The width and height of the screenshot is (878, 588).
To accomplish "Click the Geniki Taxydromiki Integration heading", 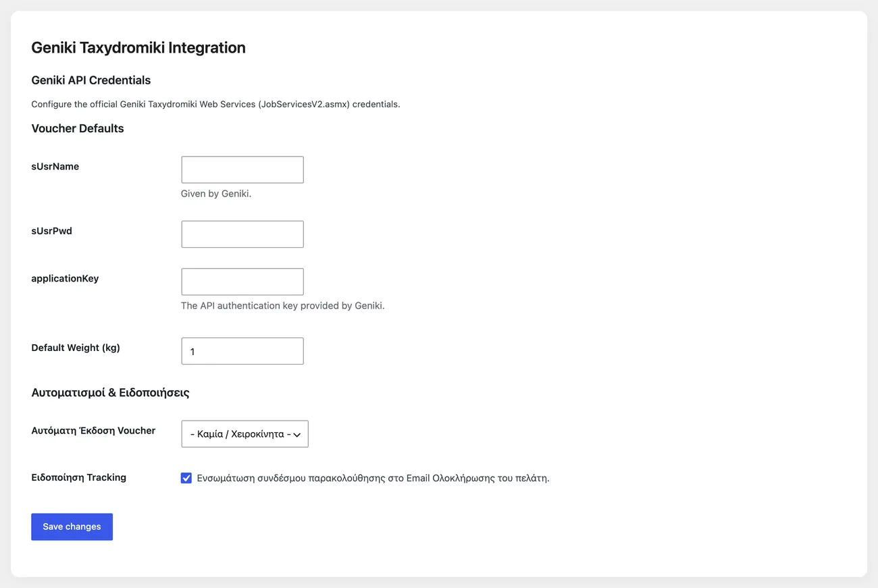I will (x=138, y=48).
